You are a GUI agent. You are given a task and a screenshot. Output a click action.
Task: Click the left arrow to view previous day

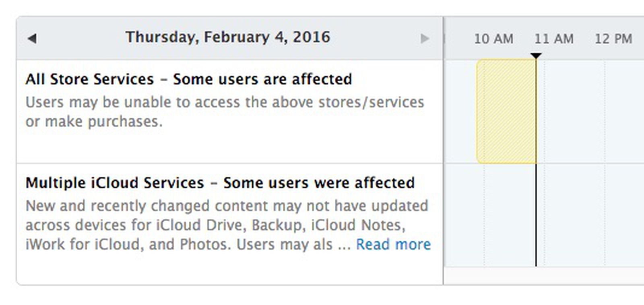coord(32,38)
